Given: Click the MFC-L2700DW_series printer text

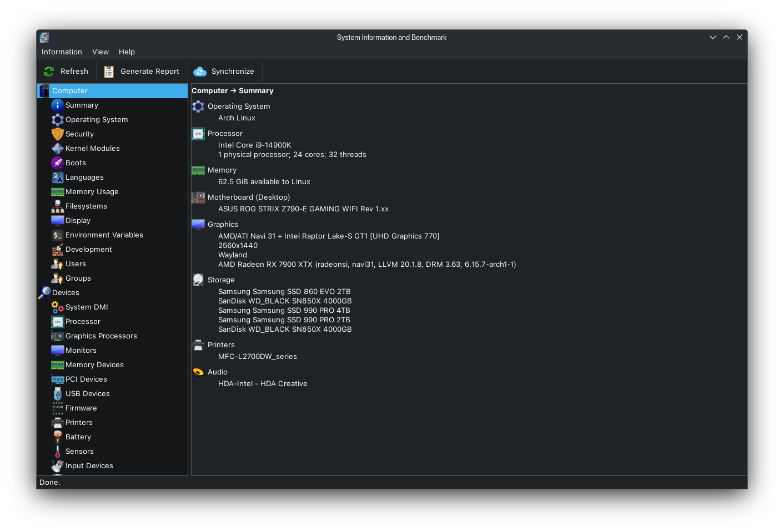Looking at the screenshot, I should (258, 356).
